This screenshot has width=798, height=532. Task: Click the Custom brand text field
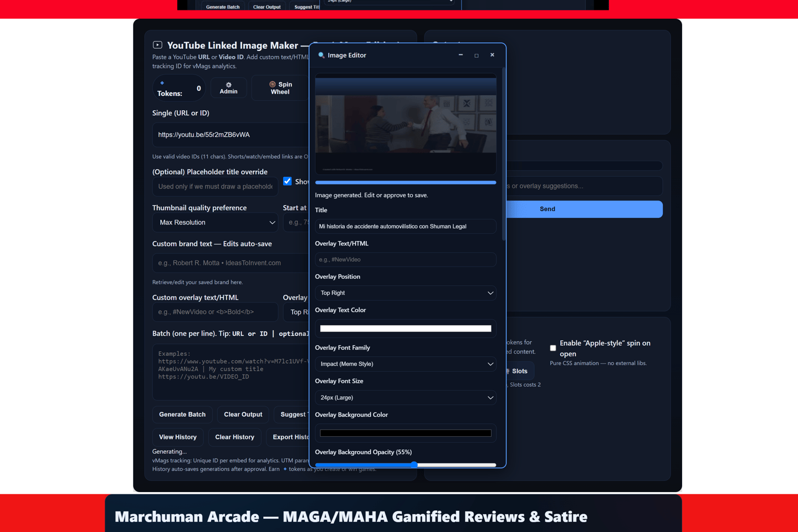point(231,263)
